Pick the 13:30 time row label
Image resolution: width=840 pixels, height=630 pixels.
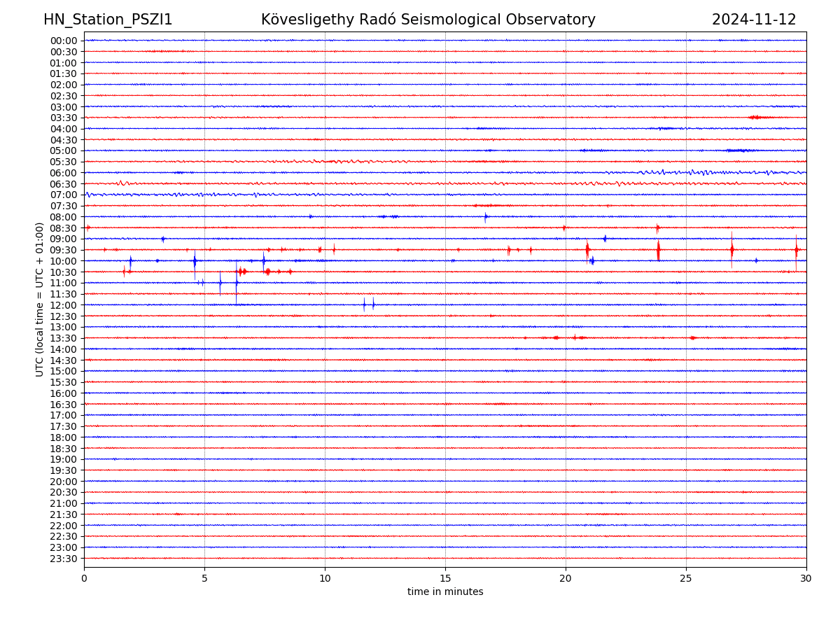(63, 338)
